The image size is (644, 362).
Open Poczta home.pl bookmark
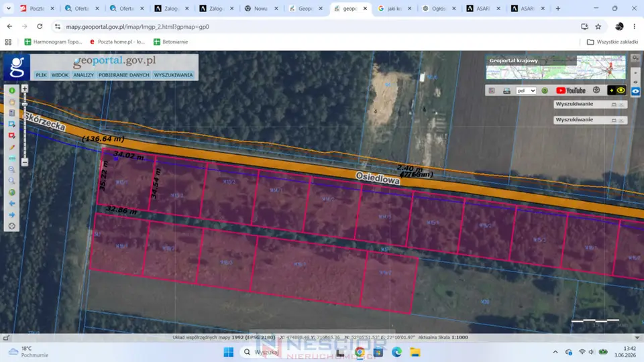click(117, 42)
